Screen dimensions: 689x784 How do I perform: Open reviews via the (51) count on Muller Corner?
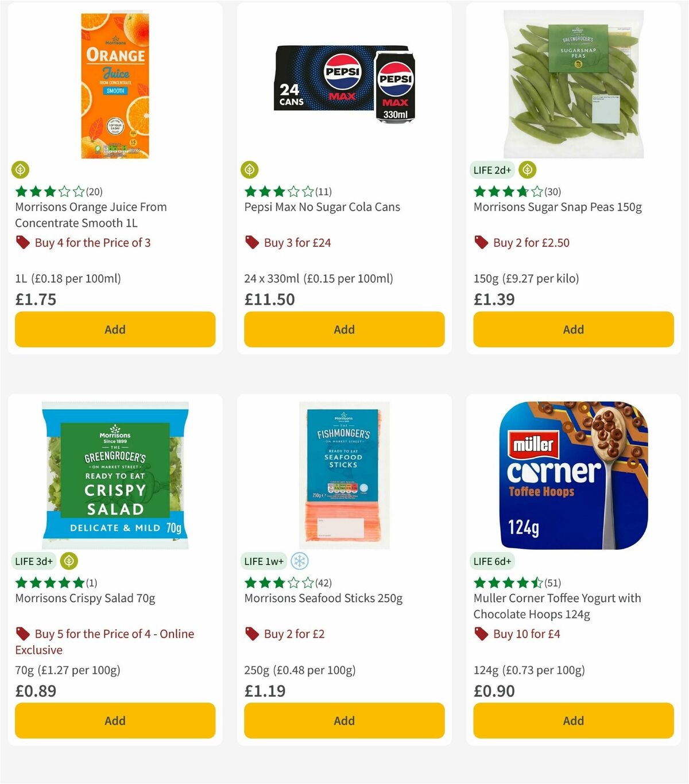(553, 583)
